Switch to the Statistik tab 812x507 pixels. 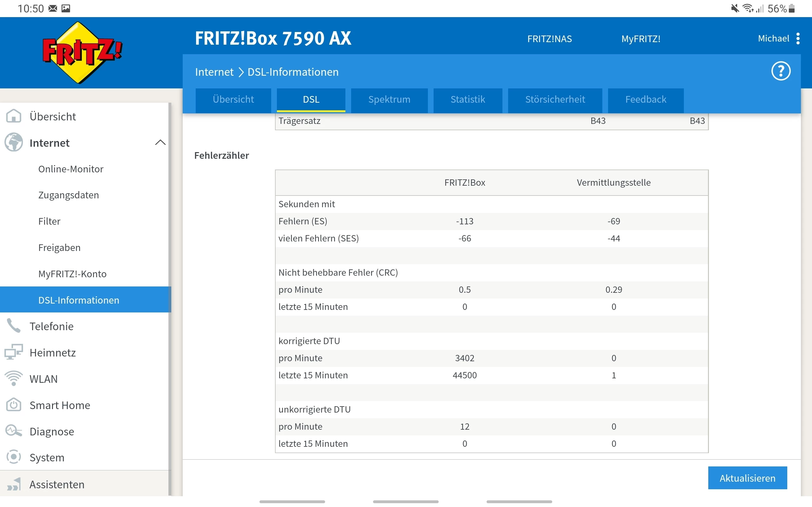468,99
